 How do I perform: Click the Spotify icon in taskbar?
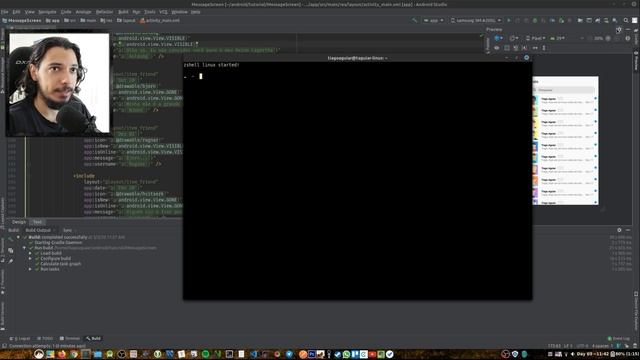205,354
